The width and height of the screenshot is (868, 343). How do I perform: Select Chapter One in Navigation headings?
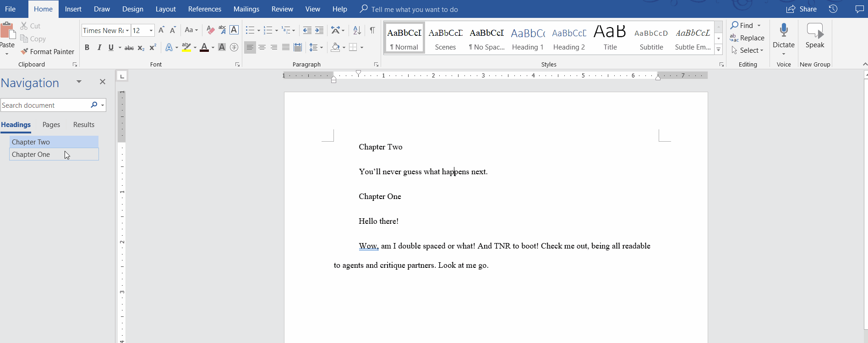(54, 155)
